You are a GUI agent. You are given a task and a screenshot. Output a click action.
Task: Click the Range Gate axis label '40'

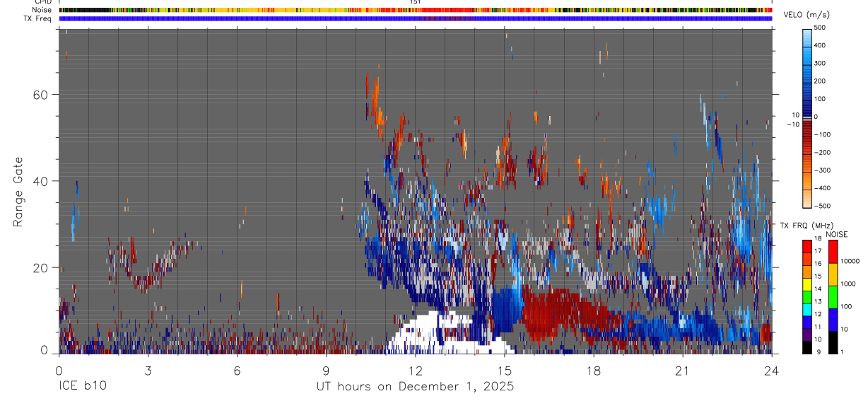(x=40, y=181)
